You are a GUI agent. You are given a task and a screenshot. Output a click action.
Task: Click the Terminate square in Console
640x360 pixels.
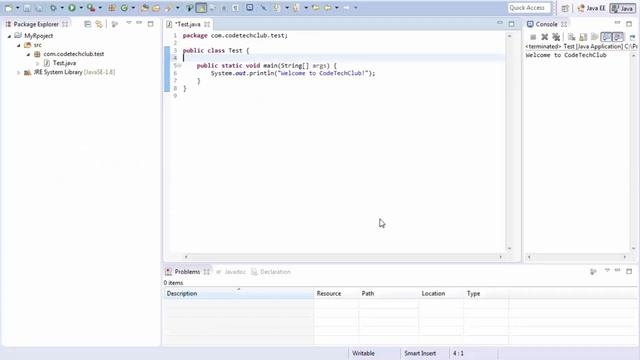pos(533,37)
